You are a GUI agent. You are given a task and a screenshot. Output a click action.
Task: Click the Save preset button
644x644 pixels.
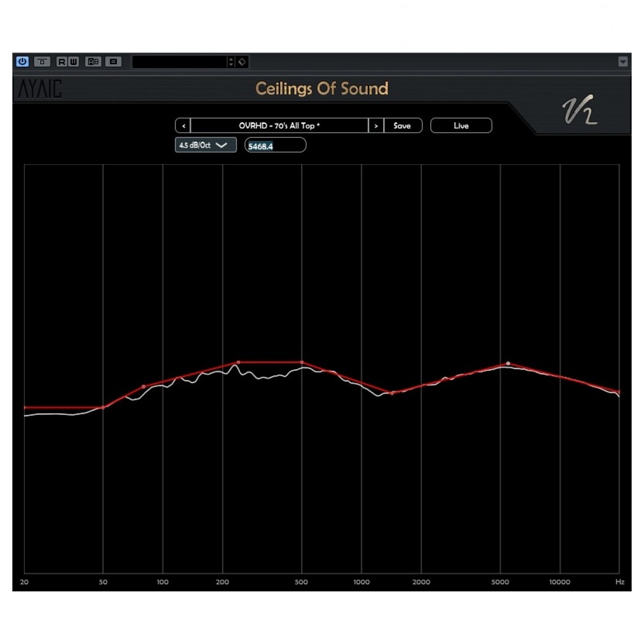coord(402,126)
